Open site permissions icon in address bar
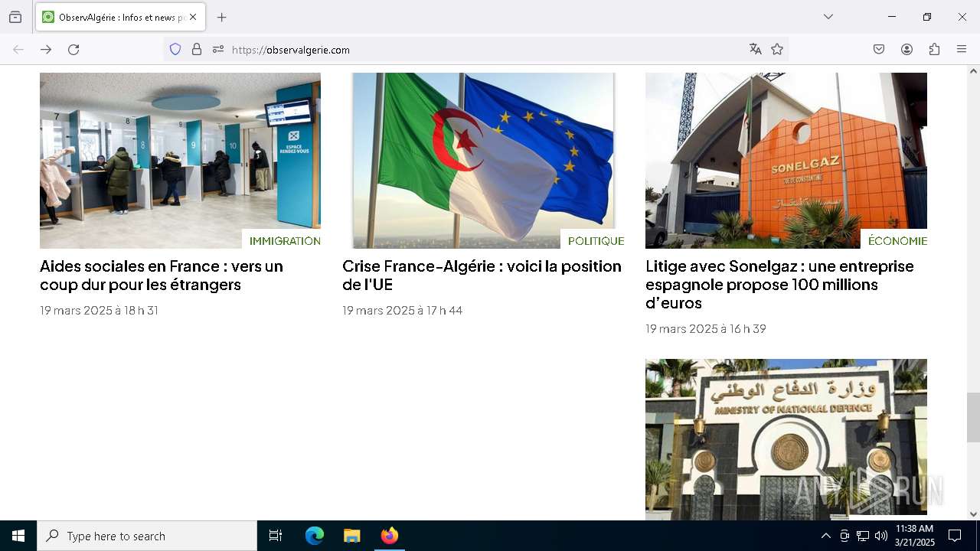 [218, 49]
